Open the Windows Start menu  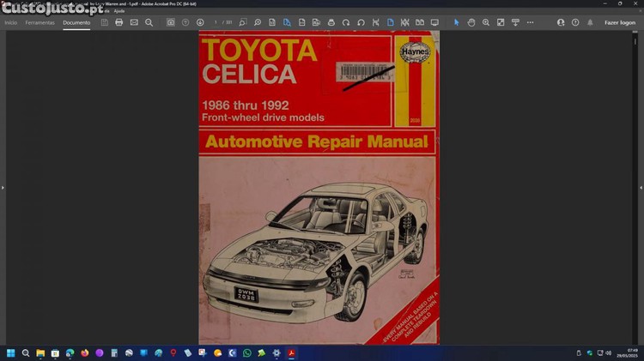click(x=11, y=352)
